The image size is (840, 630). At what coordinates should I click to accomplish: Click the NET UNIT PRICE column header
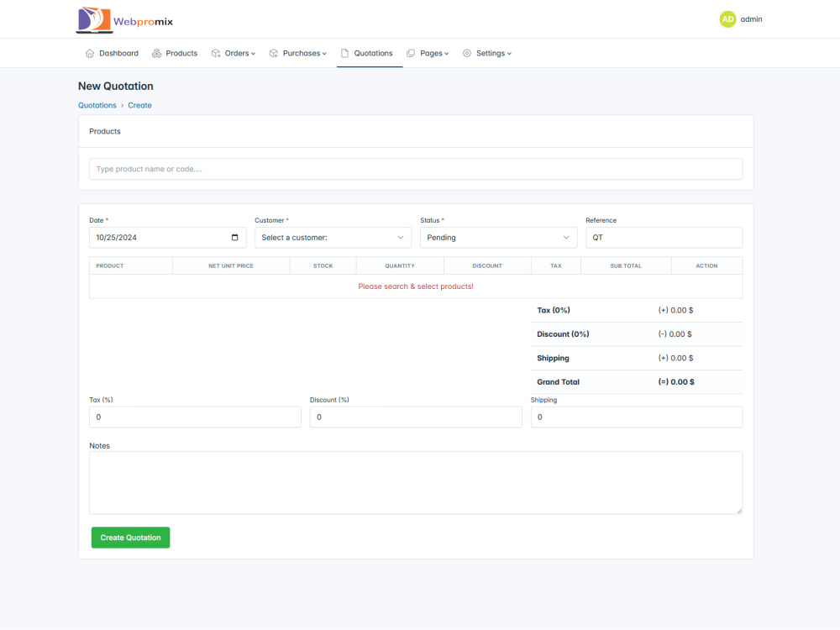click(x=231, y=265)
